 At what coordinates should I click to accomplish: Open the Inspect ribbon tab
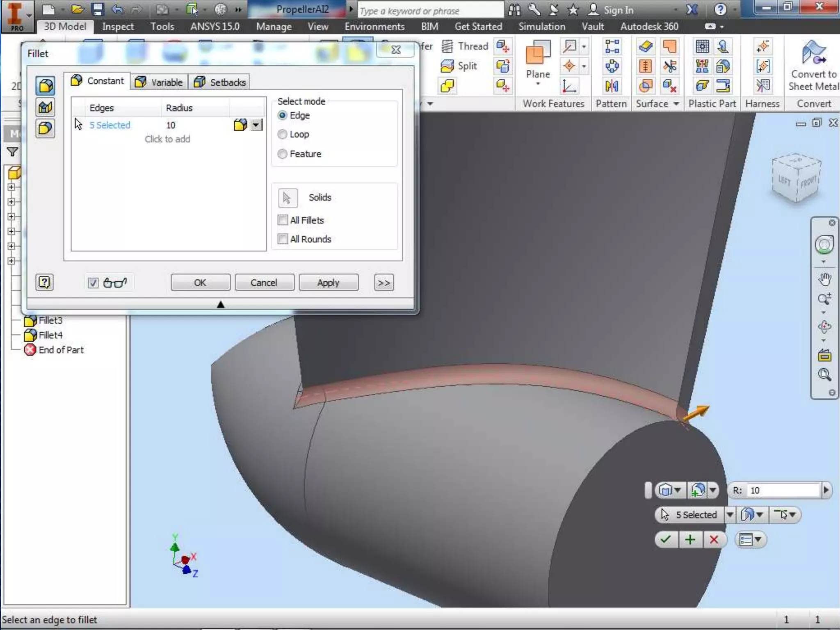(118, 27)
